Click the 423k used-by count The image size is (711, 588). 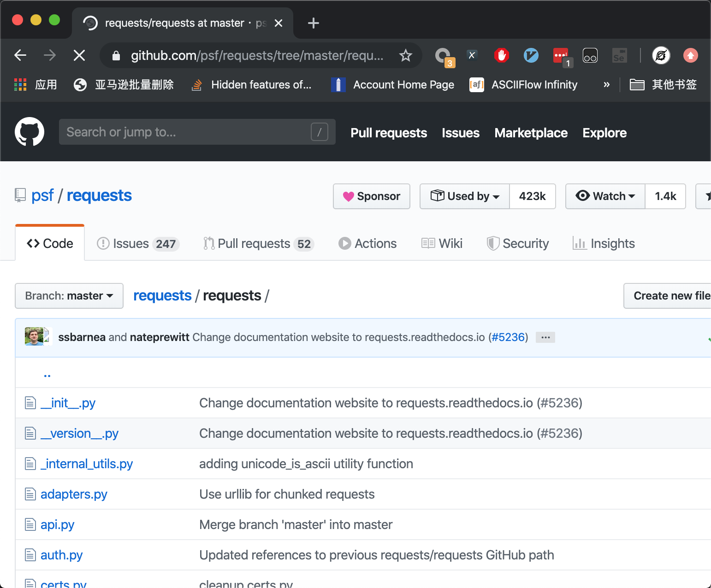point(533,196)
